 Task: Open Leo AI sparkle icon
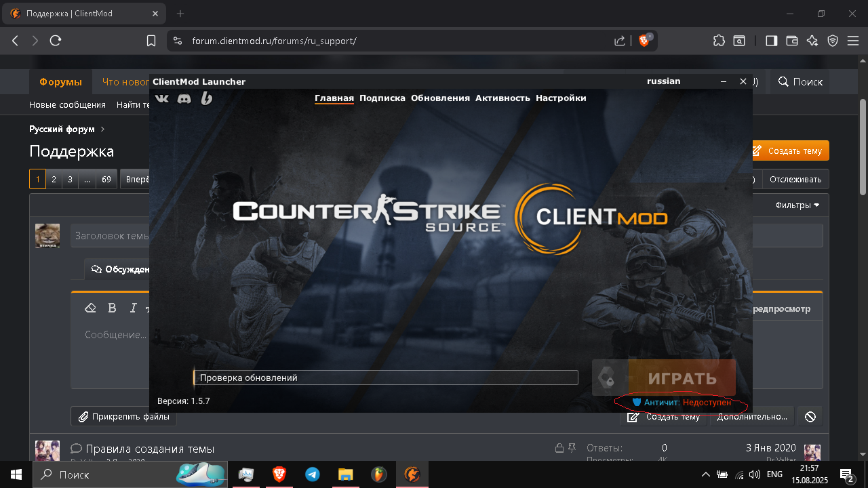(x=812, y=41)
